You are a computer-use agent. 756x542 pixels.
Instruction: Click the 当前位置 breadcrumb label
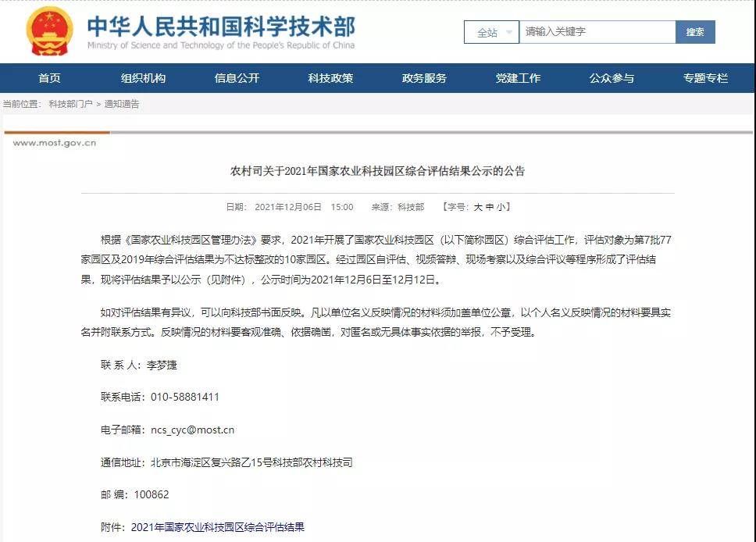(22, 104)
